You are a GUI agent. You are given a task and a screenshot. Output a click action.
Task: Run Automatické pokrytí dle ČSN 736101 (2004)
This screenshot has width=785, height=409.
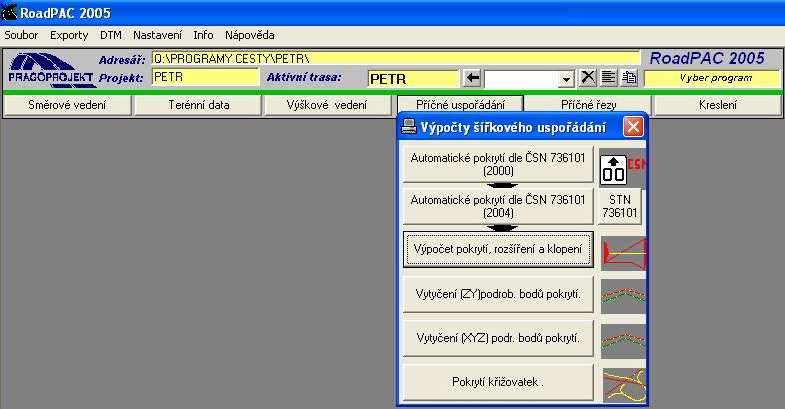[498, 206]
